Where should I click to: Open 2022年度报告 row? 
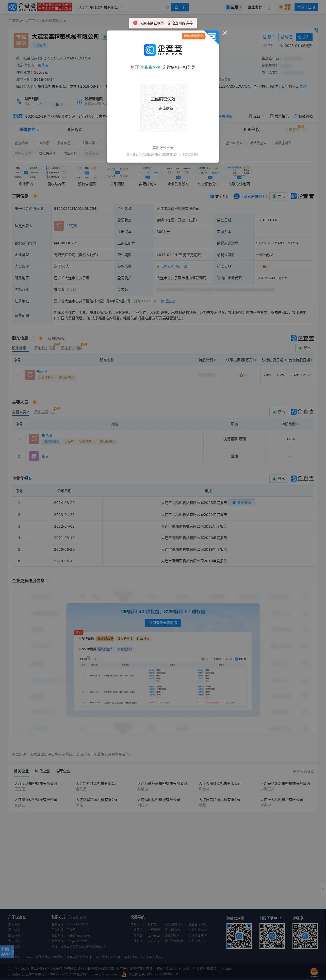[x=163, y=514]
